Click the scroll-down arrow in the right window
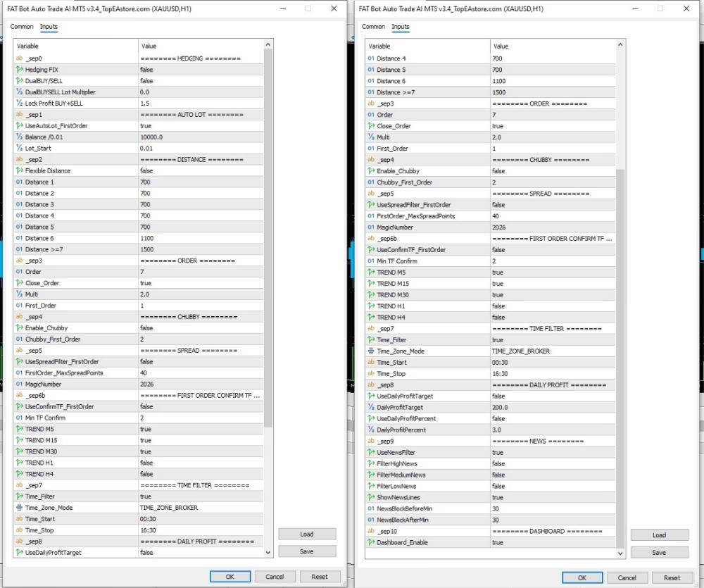704x588 pixels. point(620,553)
